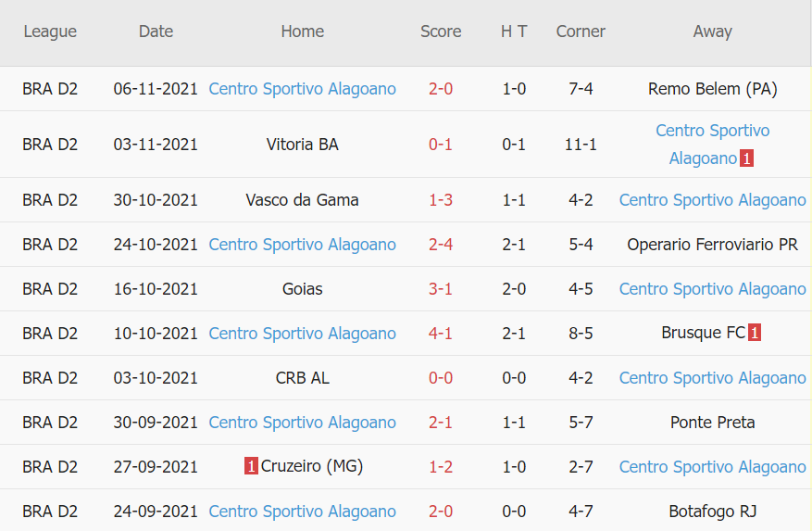
Task: Select the Ponte Preta away team
Action: (x=712, y=423)
